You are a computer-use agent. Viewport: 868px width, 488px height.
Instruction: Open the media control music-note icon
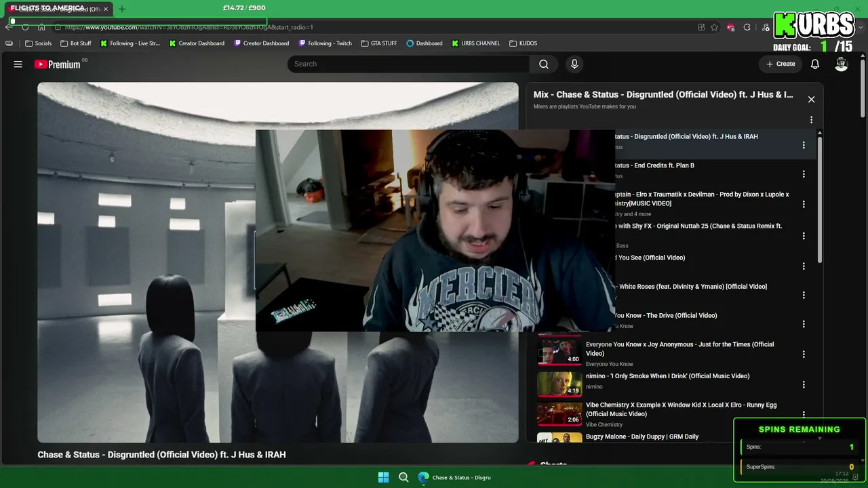pos(765,27)
